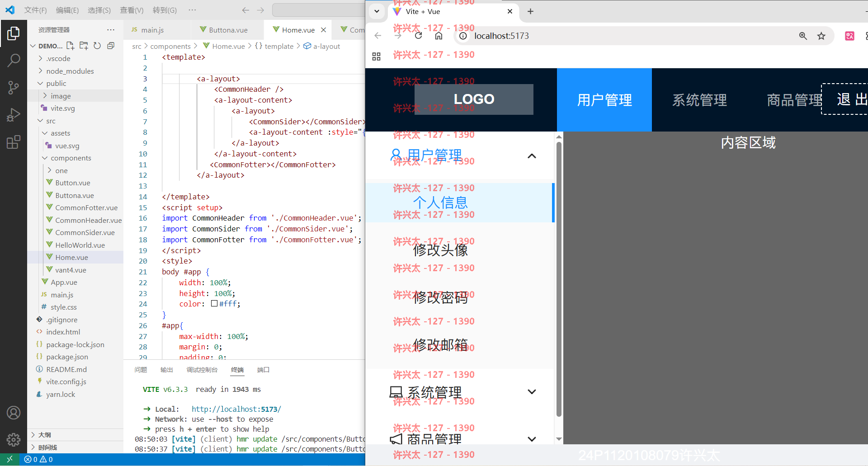Open the Search view in activity bar
Viewport: 868px width, 466px height.
tap(14, 60)
